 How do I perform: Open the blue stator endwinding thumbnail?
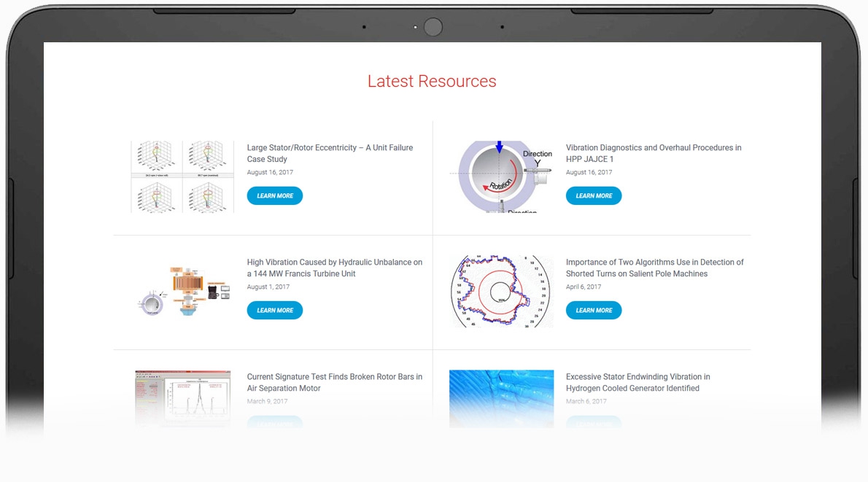click(502, 399)
